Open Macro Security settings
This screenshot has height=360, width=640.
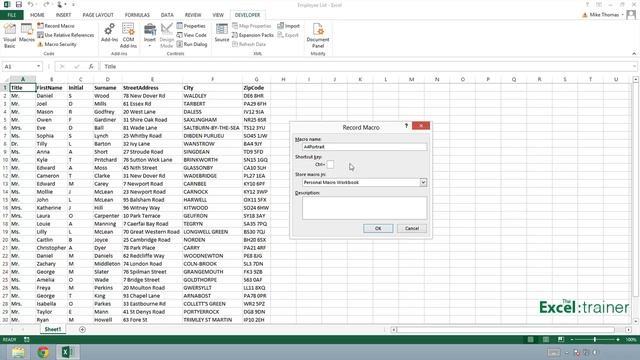point(57,44)
